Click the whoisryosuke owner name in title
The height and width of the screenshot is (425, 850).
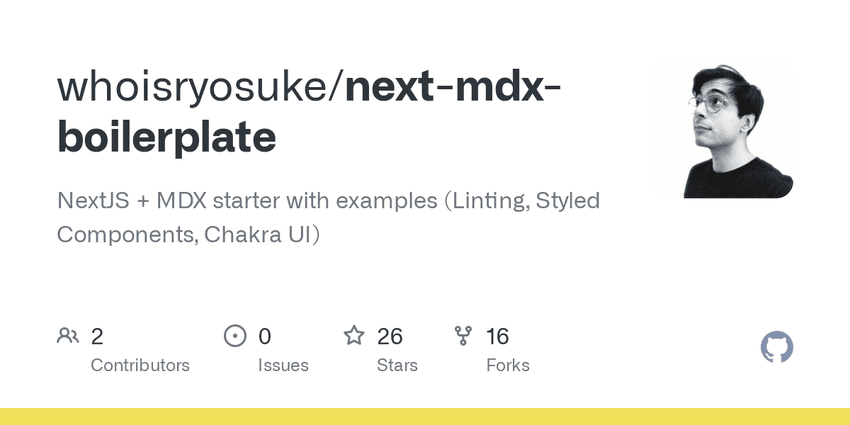[x=192, y=87]
